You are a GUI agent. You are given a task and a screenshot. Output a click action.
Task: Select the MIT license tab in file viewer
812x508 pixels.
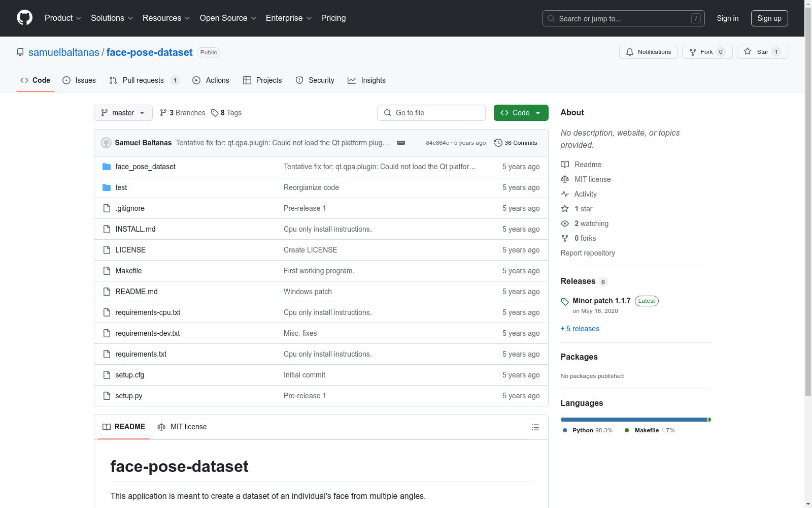point(182,427)
